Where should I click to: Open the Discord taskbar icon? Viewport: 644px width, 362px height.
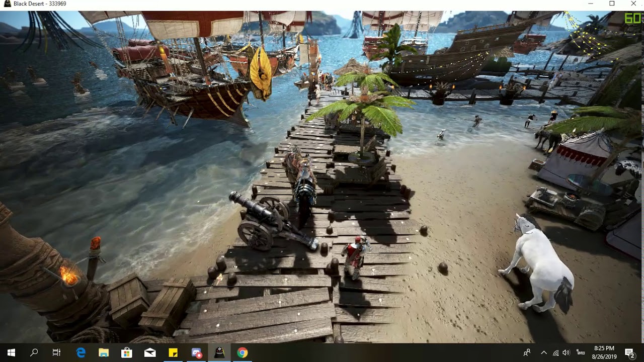(196, 352)
